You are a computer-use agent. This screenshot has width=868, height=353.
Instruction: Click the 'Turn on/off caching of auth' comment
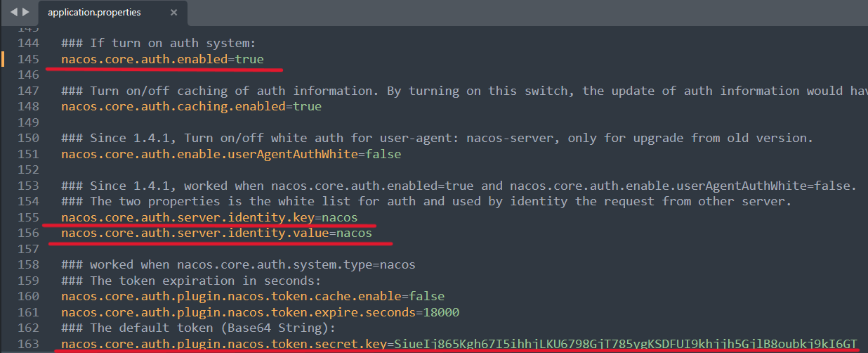coord(464,91)
